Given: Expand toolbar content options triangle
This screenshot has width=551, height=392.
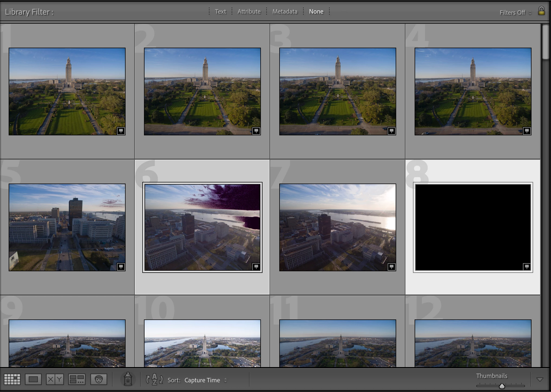Looking at the screenshot, I should tap(540, 380).
